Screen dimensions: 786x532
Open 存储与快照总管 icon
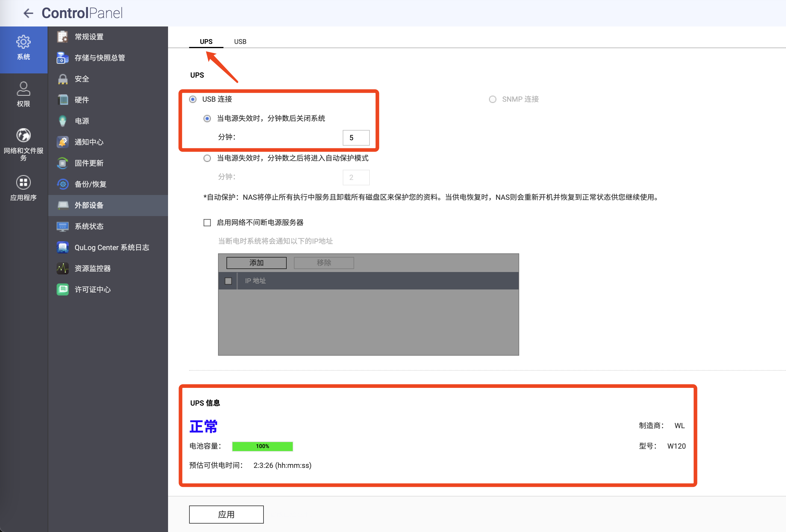[63, 58]
